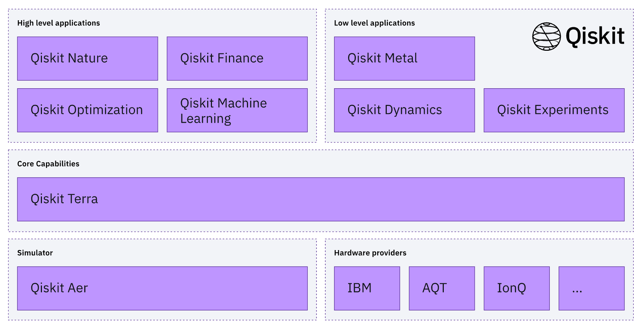Click the Low level applications heading
This screenshot has width=644, height=331.
(x=374, y=23)
